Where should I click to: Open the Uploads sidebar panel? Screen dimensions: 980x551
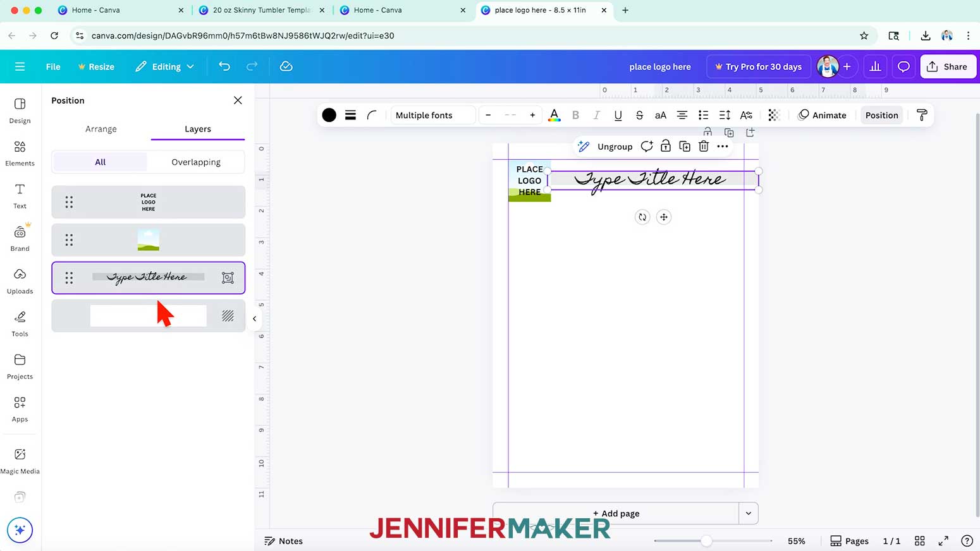[x=20, y=282]
